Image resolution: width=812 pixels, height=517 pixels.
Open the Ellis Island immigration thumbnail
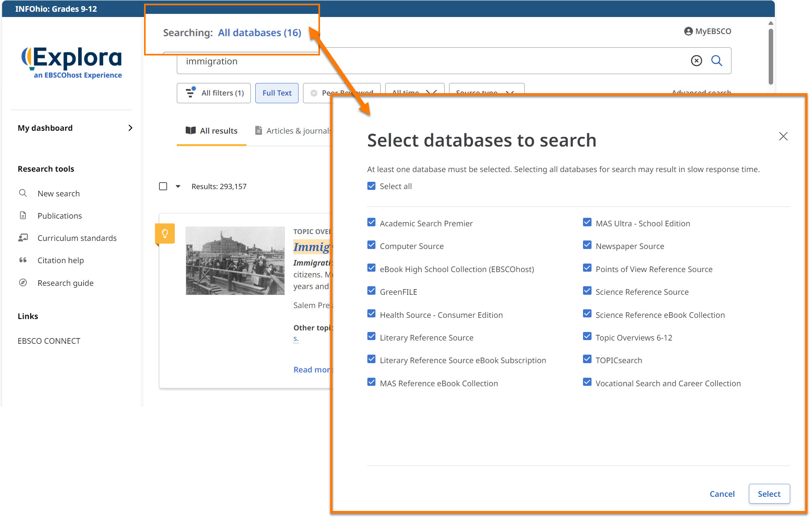[235, 261]
